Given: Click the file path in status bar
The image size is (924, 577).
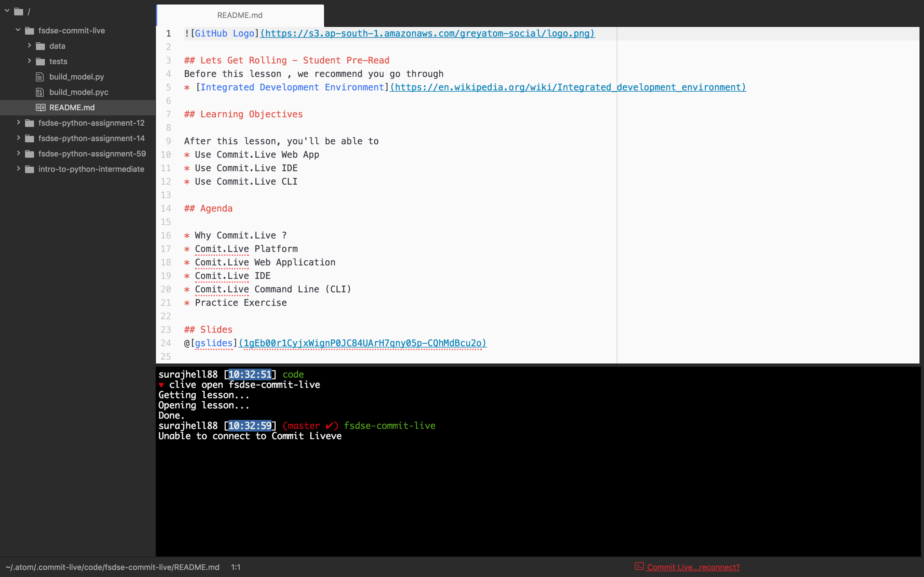Looking at the screenshot, I should (x=112, y=567).
